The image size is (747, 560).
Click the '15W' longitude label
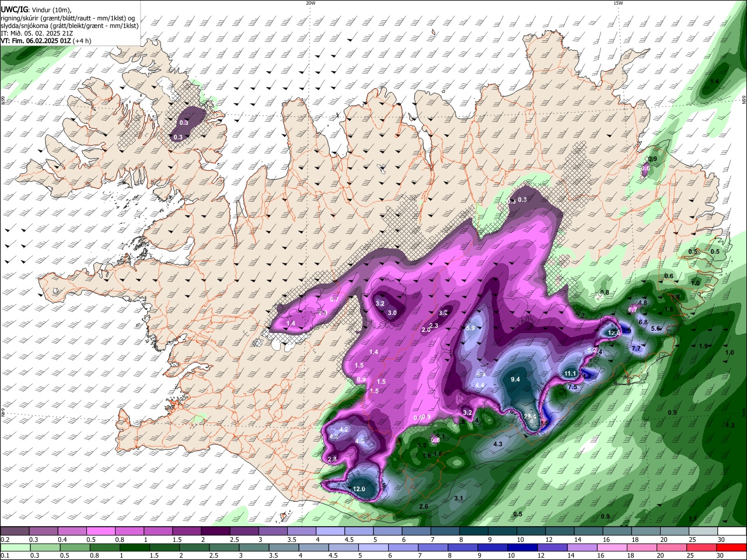617,3
